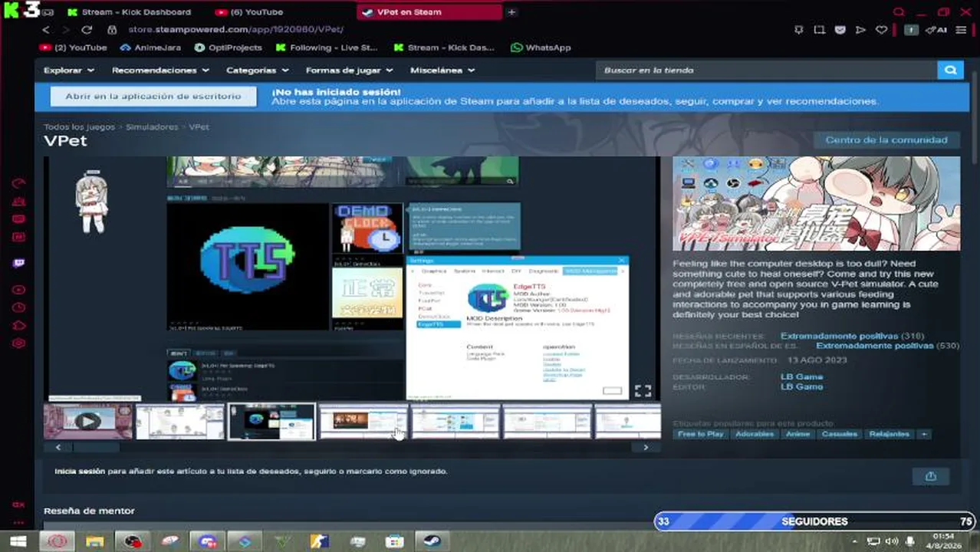Select the Adorables tag
Viewport: 980px width, 552px height.
pos(755,434)
